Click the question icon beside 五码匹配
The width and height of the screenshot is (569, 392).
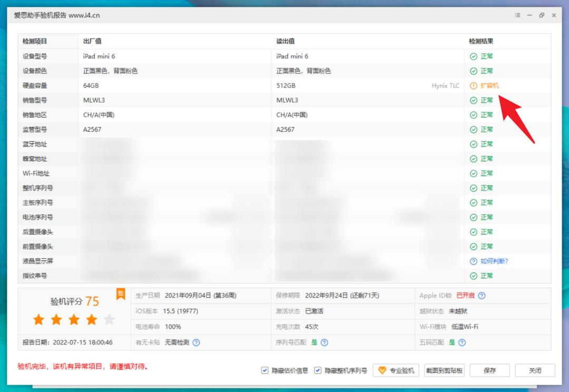462,342
